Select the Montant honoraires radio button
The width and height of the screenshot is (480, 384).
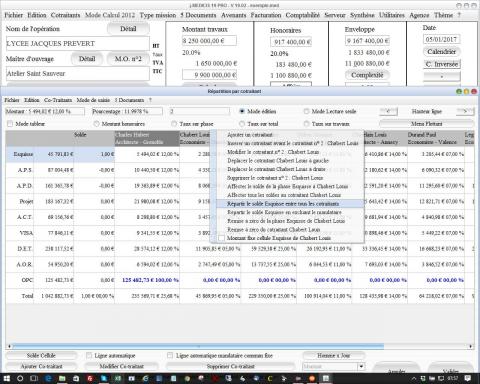point(97,124)
